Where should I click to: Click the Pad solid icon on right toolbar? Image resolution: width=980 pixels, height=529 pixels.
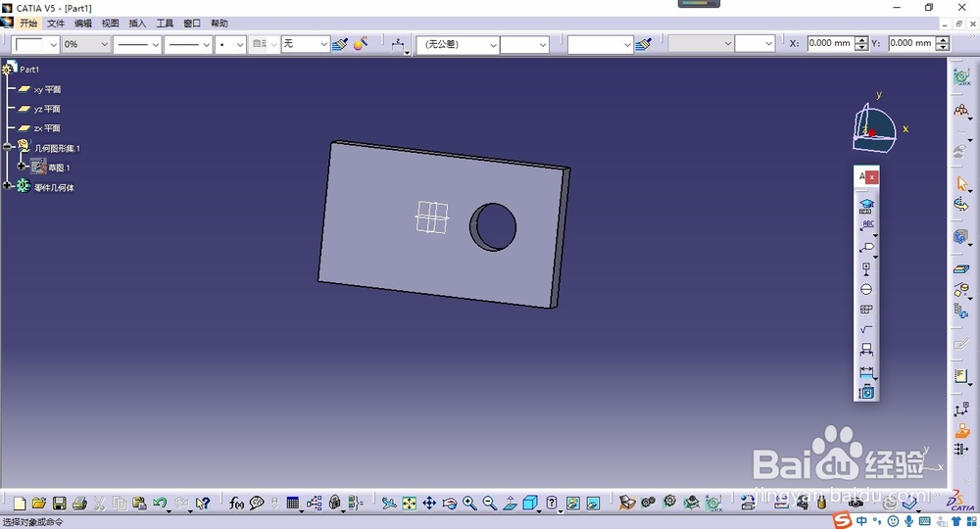(x=961, y=269)
